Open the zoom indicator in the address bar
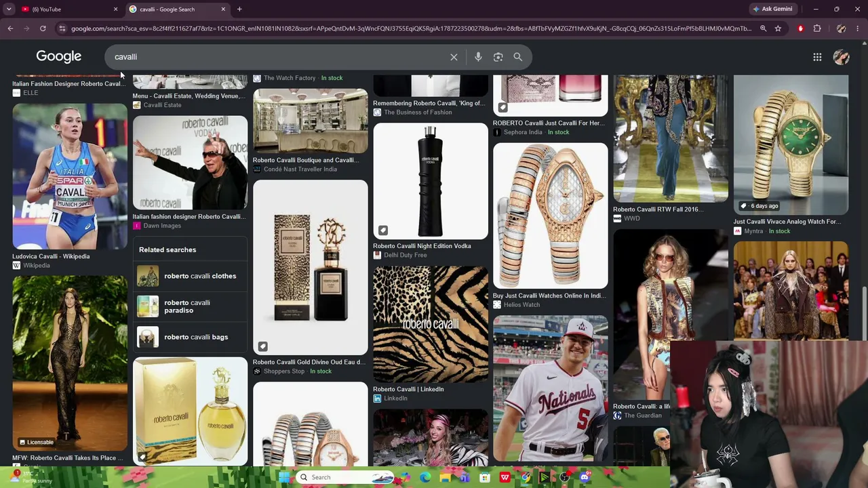The width and height of the screenshot is (868, 488). [763, 28]
